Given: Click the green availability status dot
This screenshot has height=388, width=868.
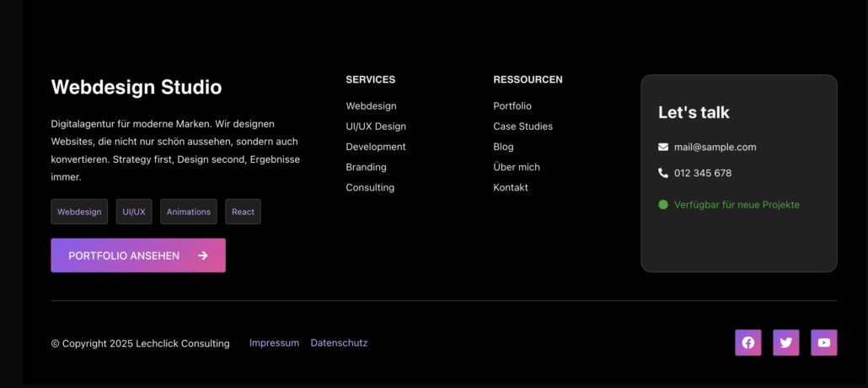Looking at the screenshot, I should pyautogui.click(x=663, y=205).
